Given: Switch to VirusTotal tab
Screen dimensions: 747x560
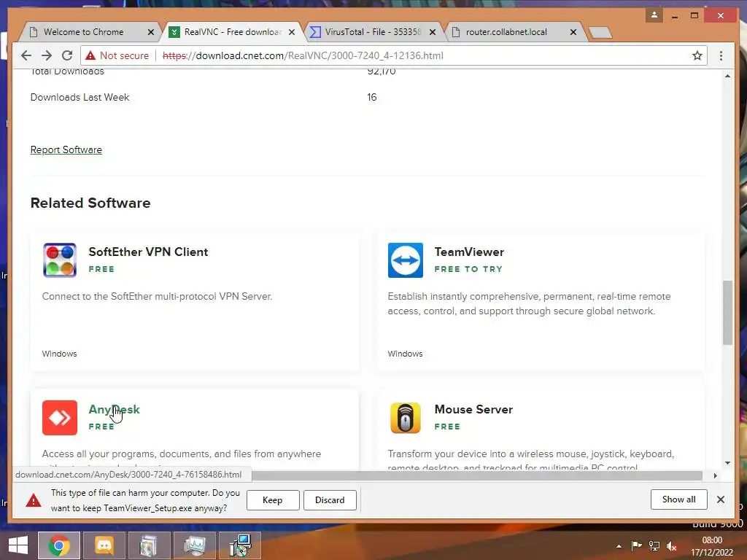Looking at the screenshot, I should 373,32.
